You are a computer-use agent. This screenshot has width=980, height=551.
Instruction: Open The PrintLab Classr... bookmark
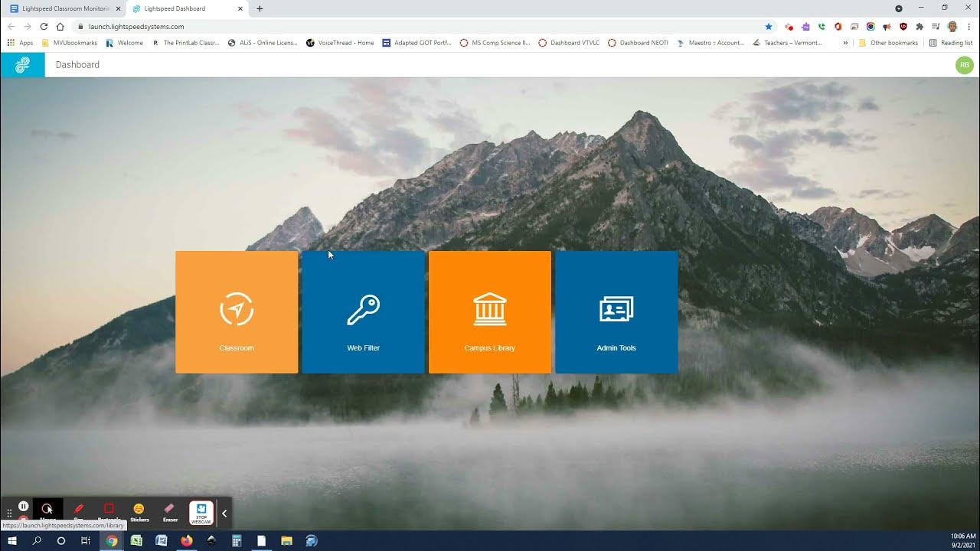[x=186, y=43]
